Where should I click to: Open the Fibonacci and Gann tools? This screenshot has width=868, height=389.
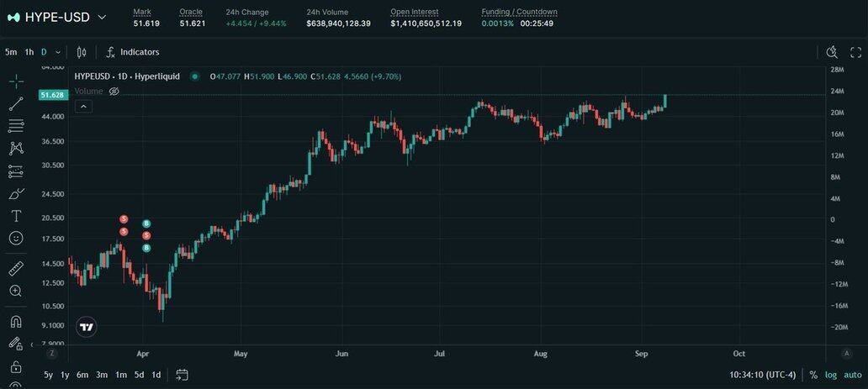16,126
